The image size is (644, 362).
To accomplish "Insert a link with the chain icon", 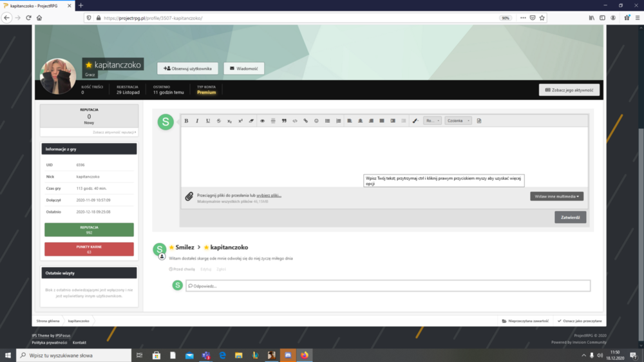I will (x=305, y=121).
